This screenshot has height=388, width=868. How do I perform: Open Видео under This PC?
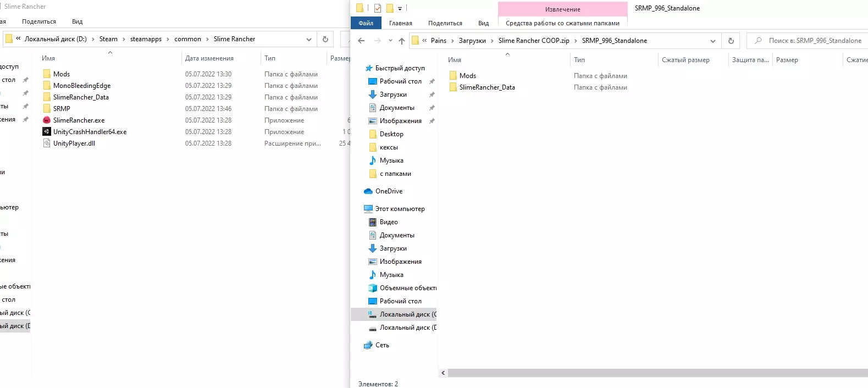[389, 222]
